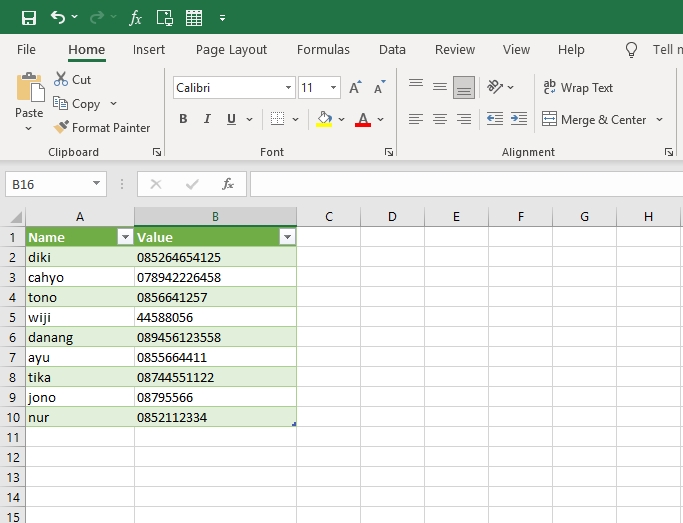683x523 pixels.
Task: Undo the last action
Action: coord(58,17)
